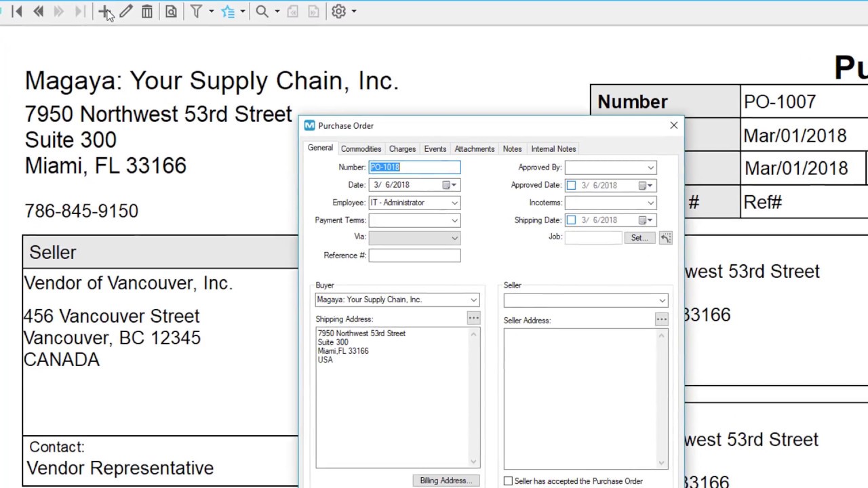Open Seller Address ellipsis button

click(x=661, y=319)
